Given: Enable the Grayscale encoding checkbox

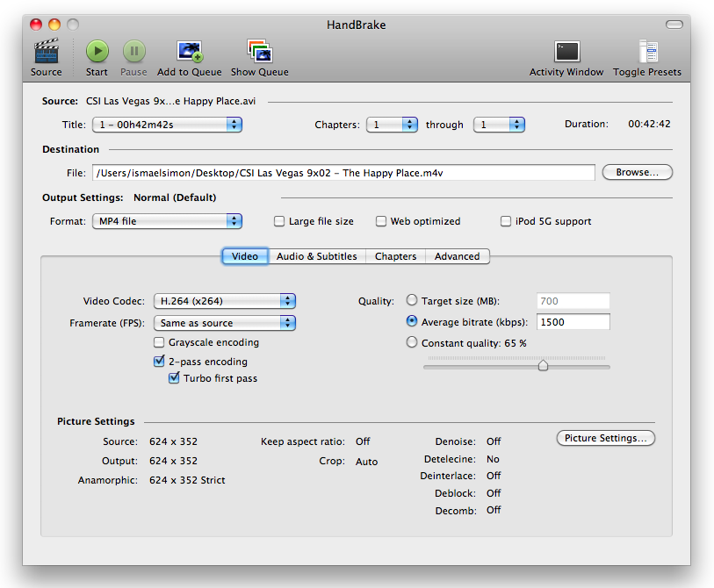Looking at the screenshot, I should click(x=159, y=342).
